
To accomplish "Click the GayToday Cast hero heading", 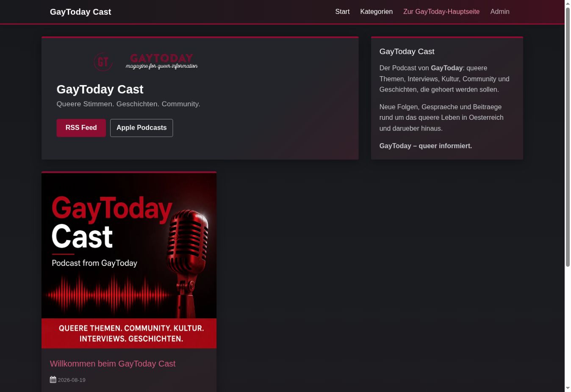I will 100,89.
